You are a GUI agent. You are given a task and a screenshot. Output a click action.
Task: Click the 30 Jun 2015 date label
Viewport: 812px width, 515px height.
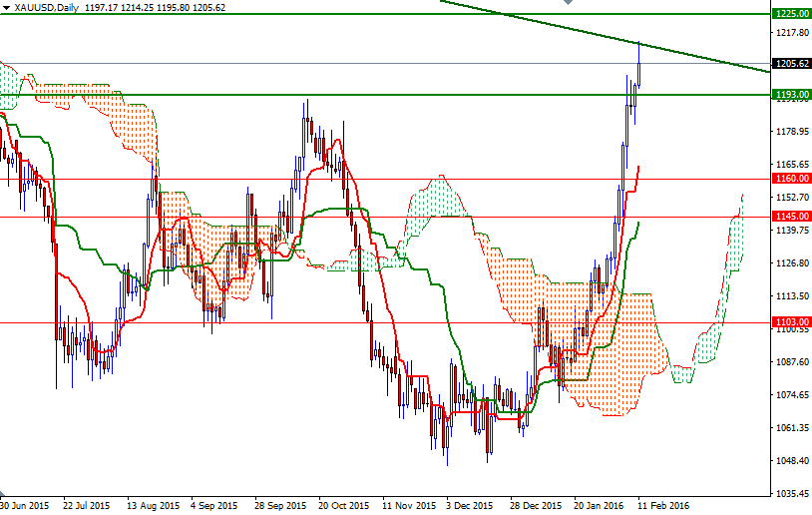click(24, 506)
